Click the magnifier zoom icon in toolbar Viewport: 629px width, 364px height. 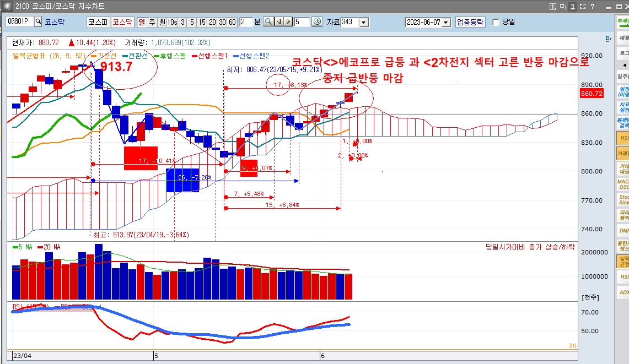[268, 21]
